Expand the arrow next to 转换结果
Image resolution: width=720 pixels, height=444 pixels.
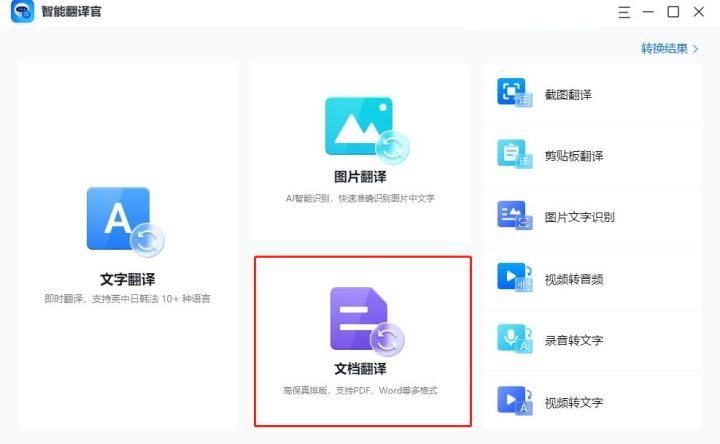coord(695,48)
